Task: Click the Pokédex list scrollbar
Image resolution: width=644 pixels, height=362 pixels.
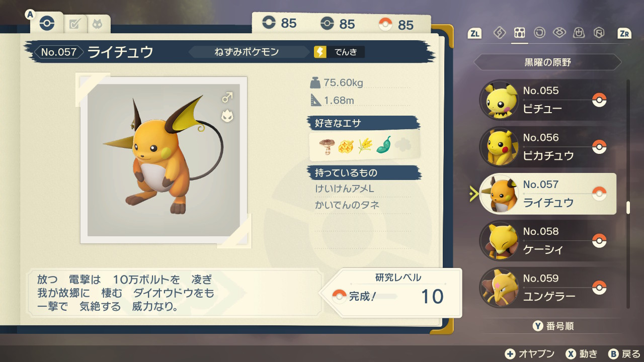Action: [x=628, y=194]
